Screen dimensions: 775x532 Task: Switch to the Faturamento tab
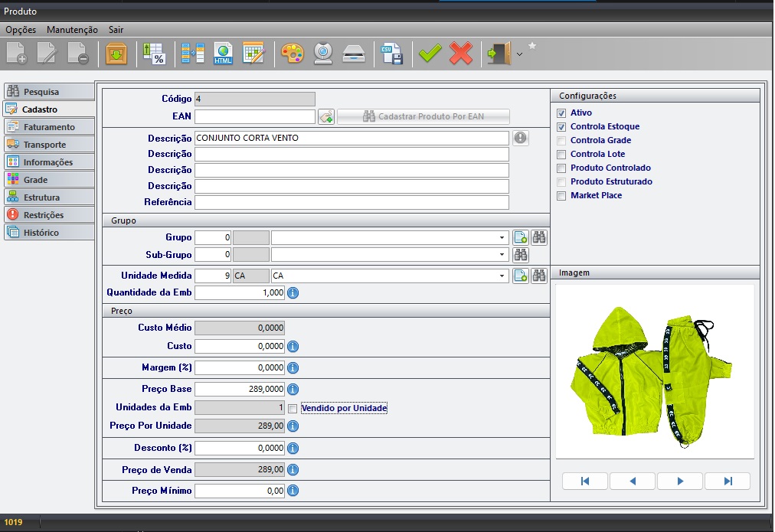(x=49, y=127)
